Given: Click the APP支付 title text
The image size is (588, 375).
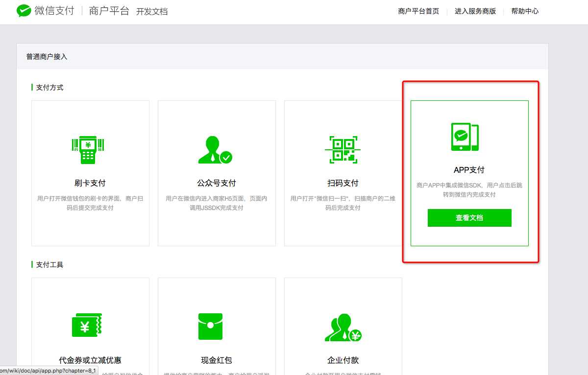Looking at the screenshot, I should pos(469,170).
